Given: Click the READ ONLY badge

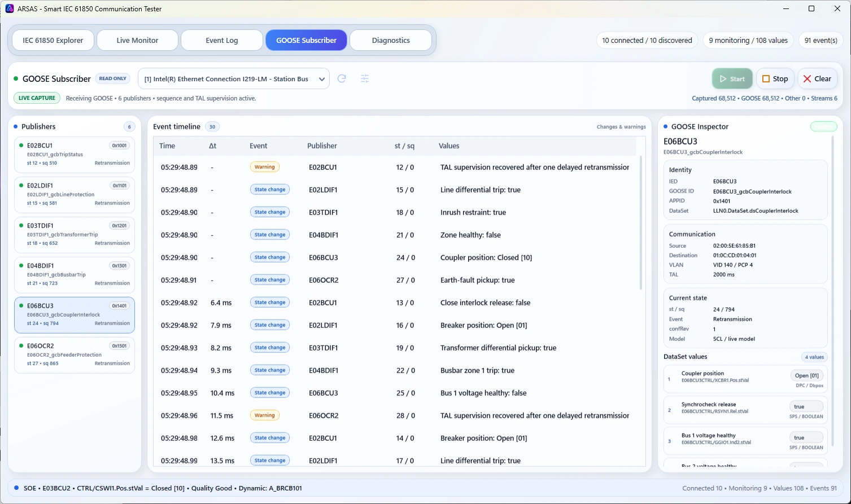Looking at the screenshot, I should coord(113,79).
